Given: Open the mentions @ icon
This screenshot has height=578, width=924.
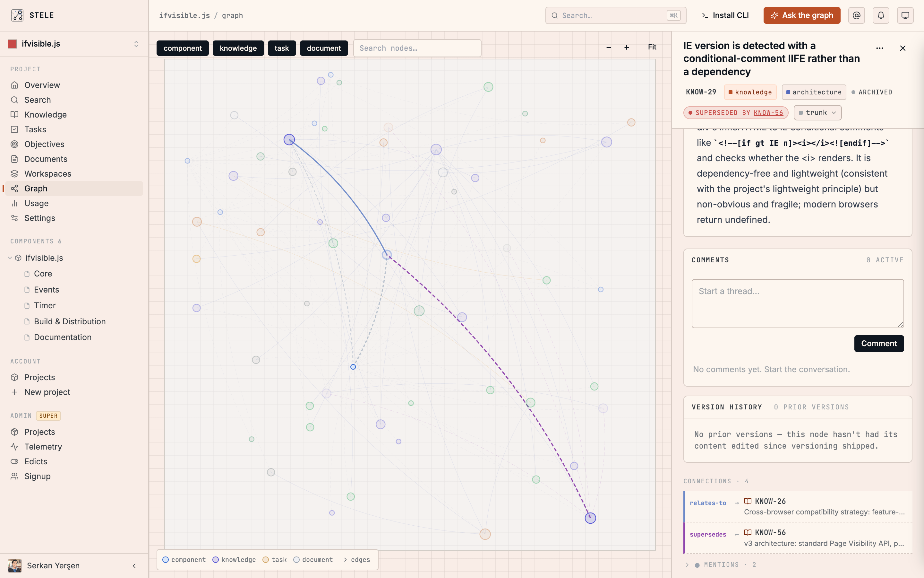Looking at the screenshot, I should (856, 15).
